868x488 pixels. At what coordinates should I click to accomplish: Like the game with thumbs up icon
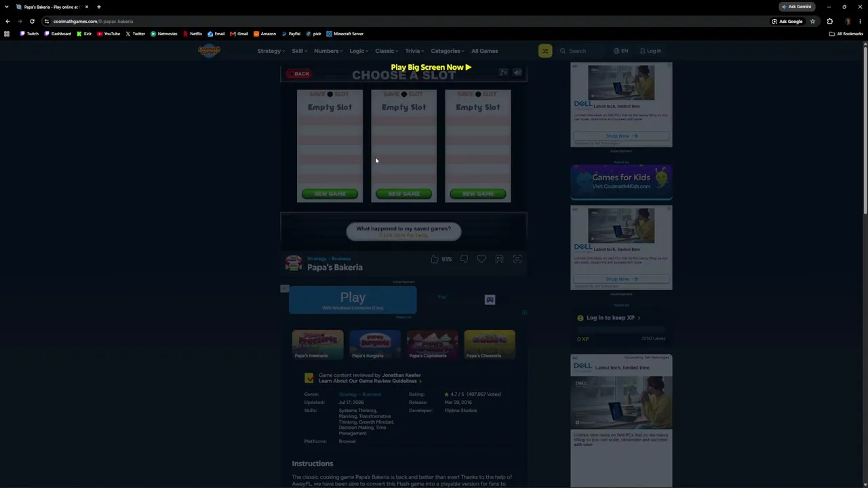[435, 259]
